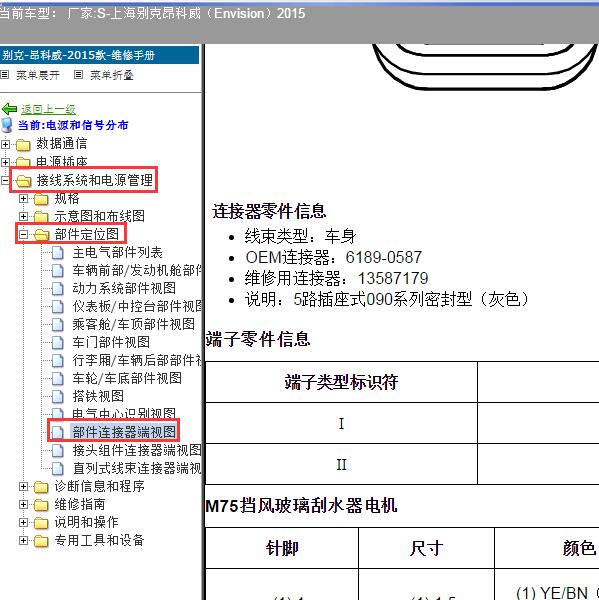The image size is (599, 600).
Task: Click the 当前:电源和信号分布 label
Action: pos(73,125)
